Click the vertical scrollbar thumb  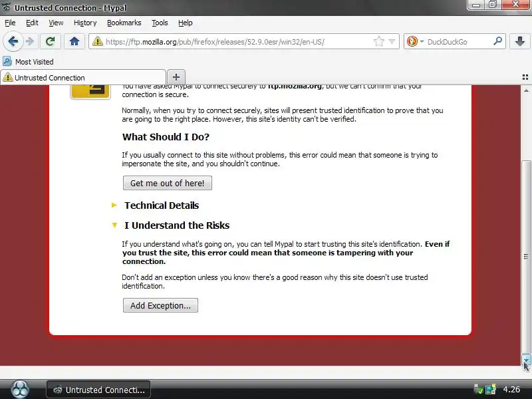526,257
